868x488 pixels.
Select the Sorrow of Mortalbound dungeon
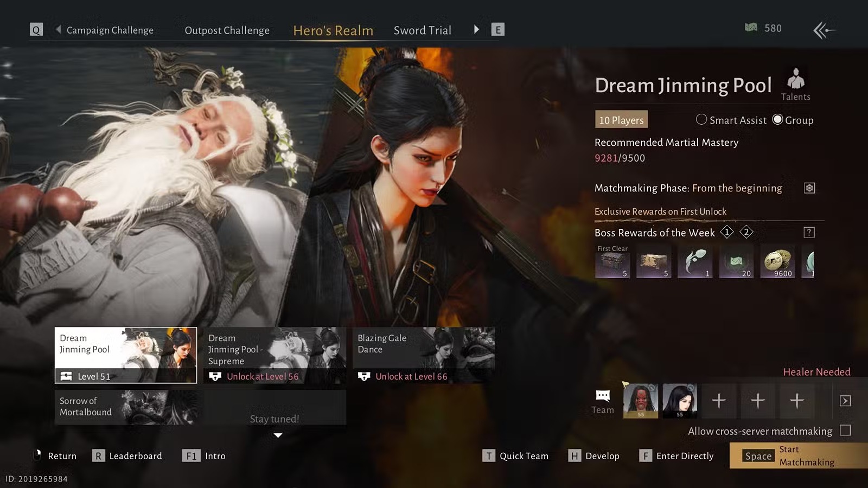125,407
